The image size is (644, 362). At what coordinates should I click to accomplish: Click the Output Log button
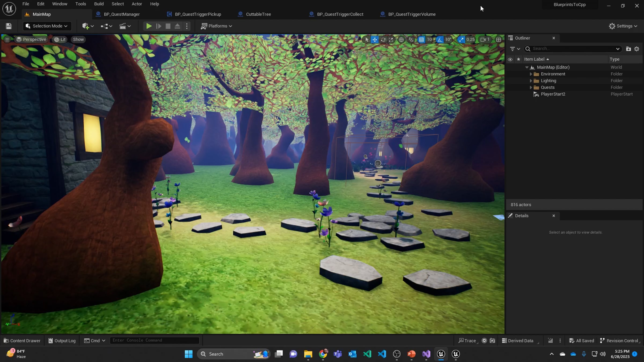[62, 341]
